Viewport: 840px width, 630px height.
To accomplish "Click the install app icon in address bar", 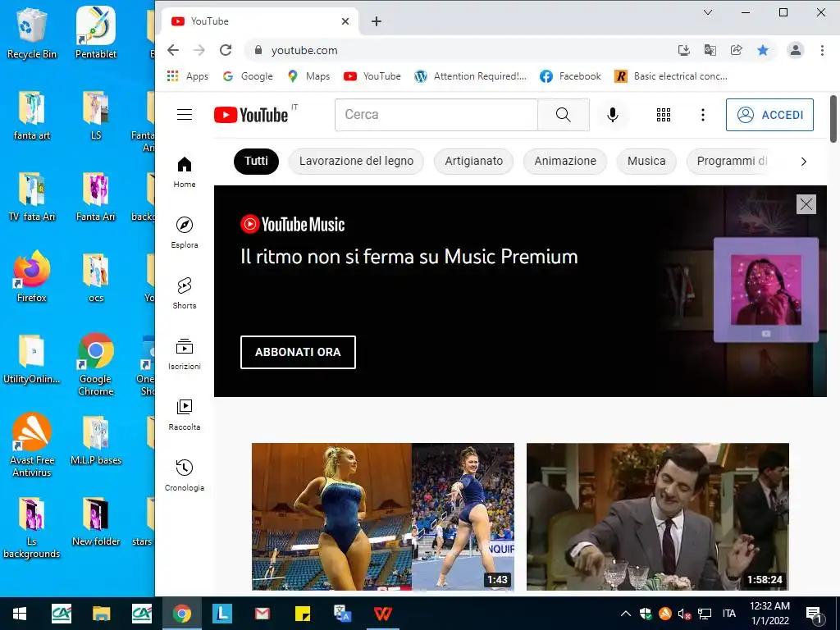I will 683,50.
